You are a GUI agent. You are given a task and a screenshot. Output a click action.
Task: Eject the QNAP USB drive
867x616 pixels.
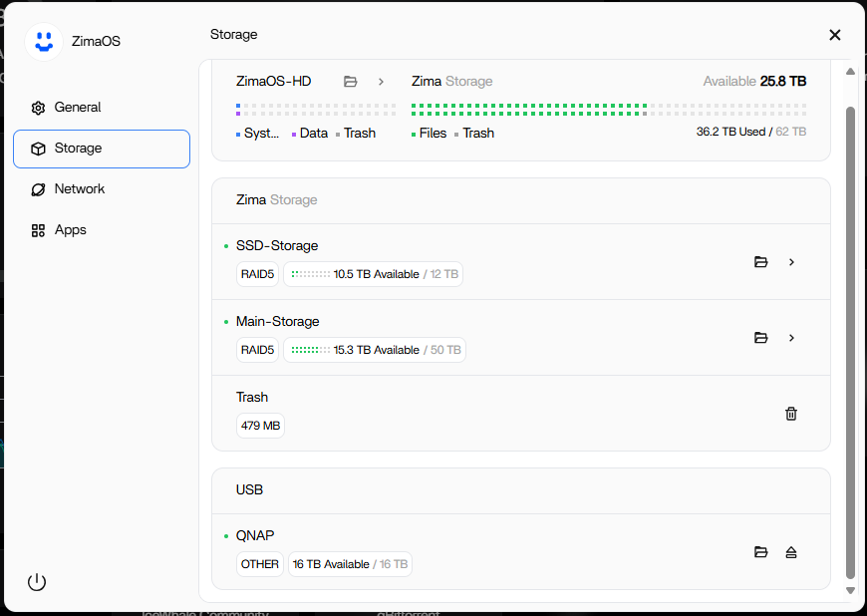[x=791, y=552]
